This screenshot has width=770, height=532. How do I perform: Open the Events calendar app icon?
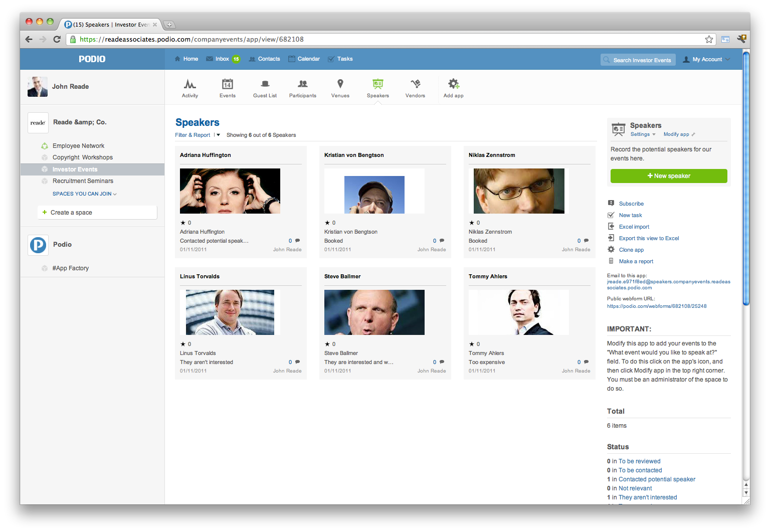coord(227,84)
